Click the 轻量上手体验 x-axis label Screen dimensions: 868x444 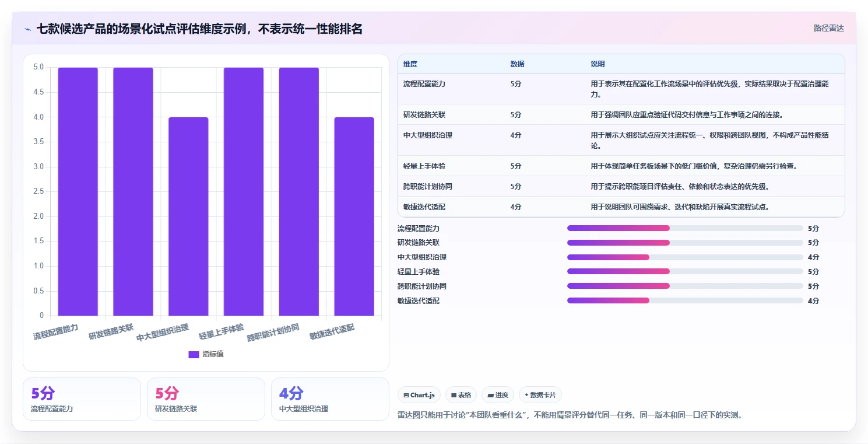coord(222,331)
